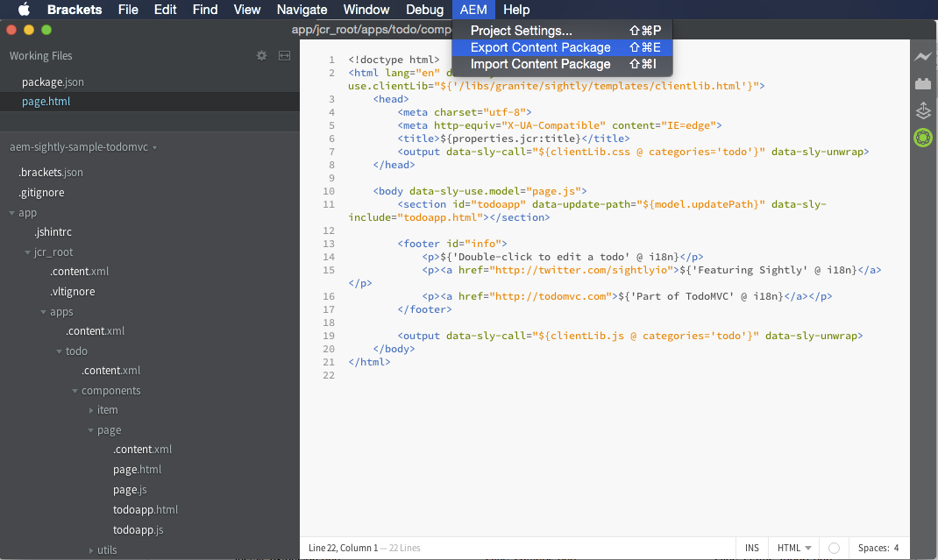Image resolution: width=938 pixels, height=560 pixels.
Task: Open .content.xml under page folder
Action: tap(142, 450)
